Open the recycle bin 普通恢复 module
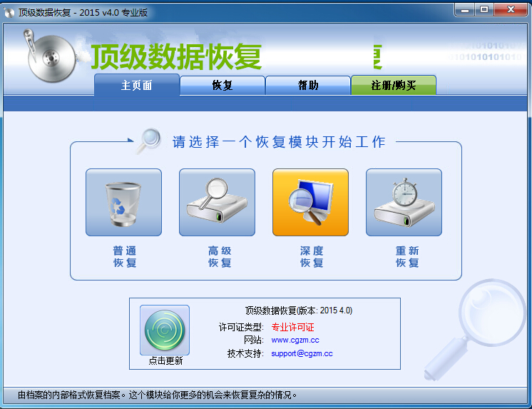This screenshot has height=409, width=532. (123, 202)
